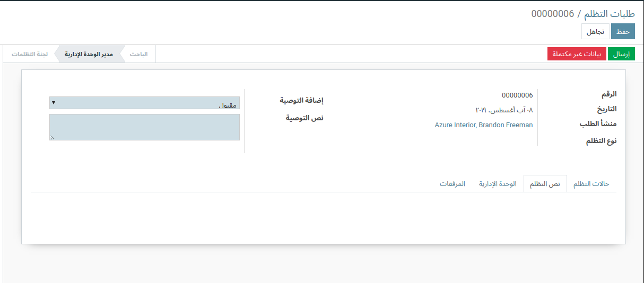The image size is (644, 283).
Task: Click the إضافة التوصية field label
Action: [x=301, y=100]
